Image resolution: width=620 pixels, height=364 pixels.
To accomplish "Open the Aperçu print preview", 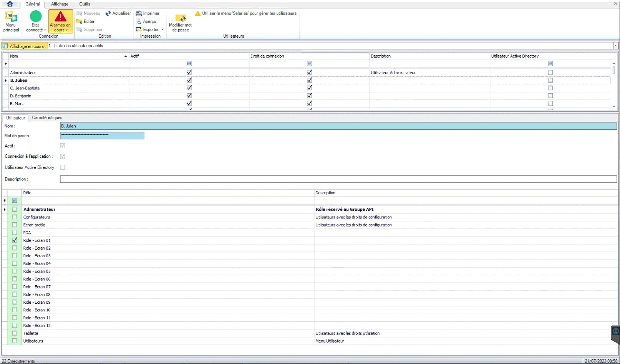I will pyautogui.click(x=146, y=22).
